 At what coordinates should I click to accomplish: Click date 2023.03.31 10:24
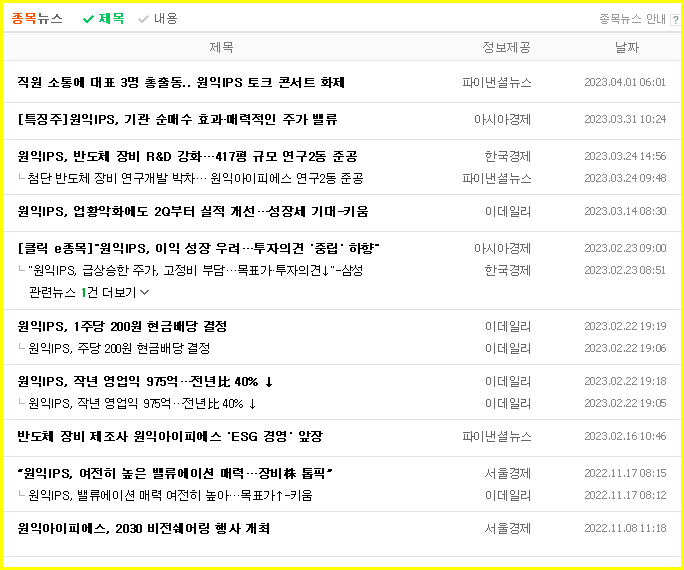point(625,119)
